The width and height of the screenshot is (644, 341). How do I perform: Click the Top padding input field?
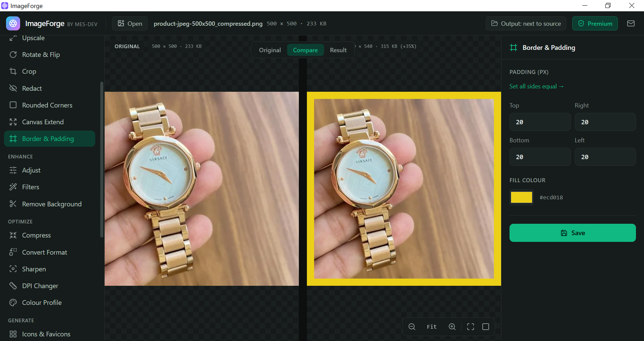[x=540, y=122]
